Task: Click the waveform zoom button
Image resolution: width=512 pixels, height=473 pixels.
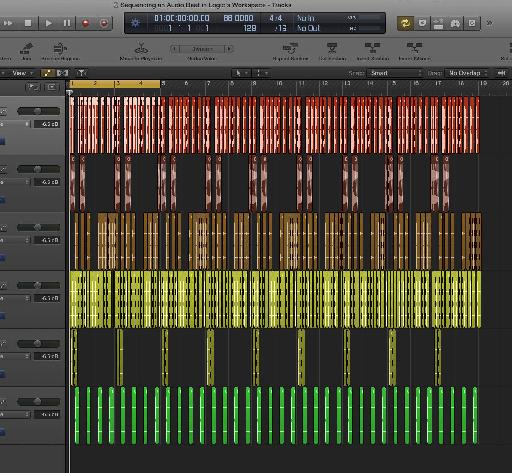Action: [x=501, y=73]
